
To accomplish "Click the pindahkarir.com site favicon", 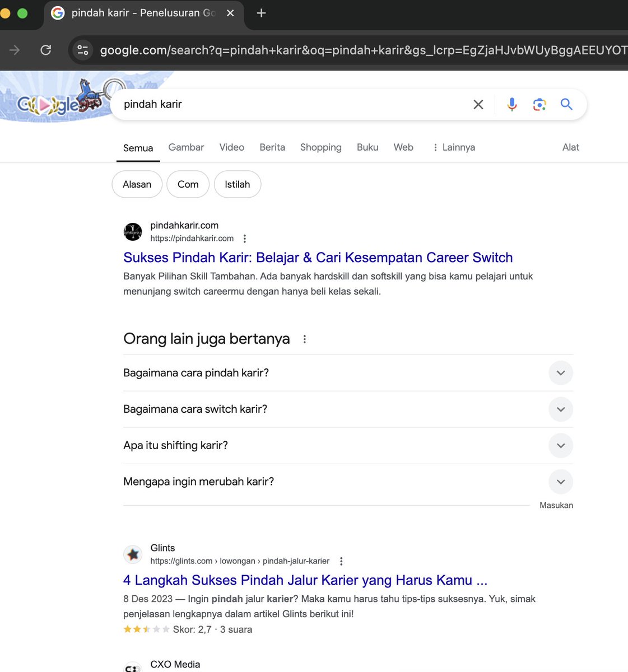I will click(x=133, y=231).
